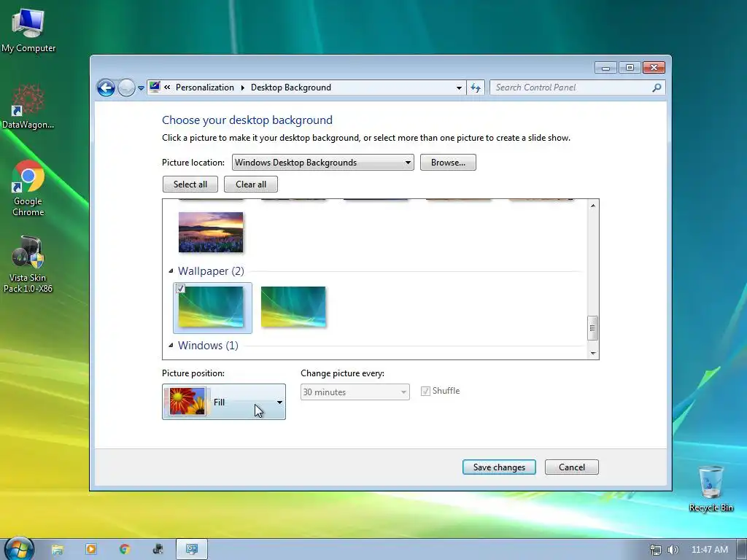The height and width of the screenshot is (560, 747).
Task: Collapse the Wallpaper (2) group
Action: [x=171, y=271]
